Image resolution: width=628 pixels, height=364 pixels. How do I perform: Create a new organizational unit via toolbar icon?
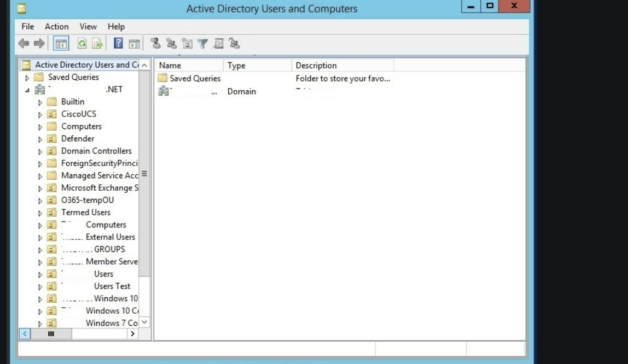(187, 43)
